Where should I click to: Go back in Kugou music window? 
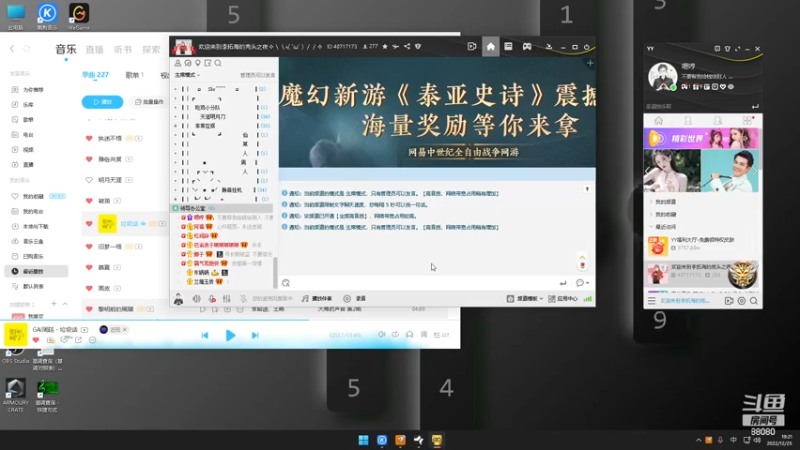point(12,49)
